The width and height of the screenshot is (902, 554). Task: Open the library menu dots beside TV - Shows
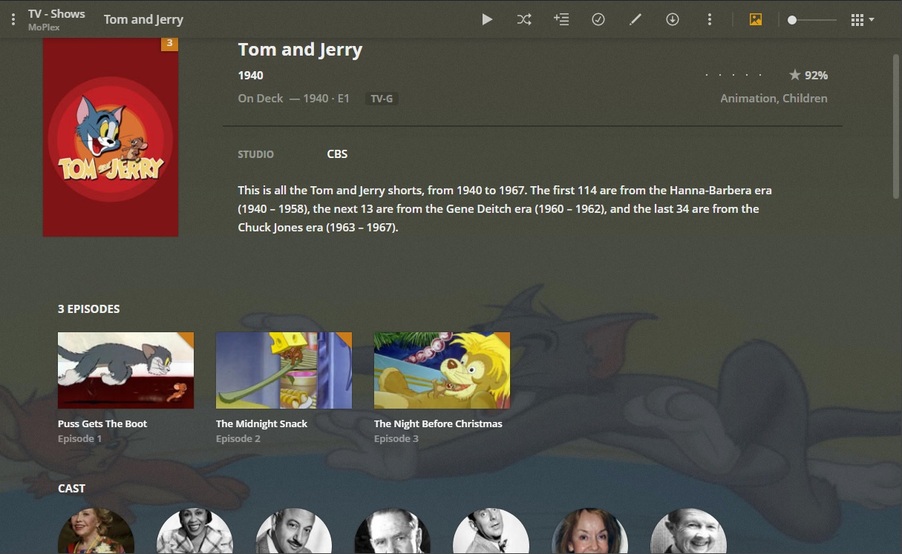point(13,20)
